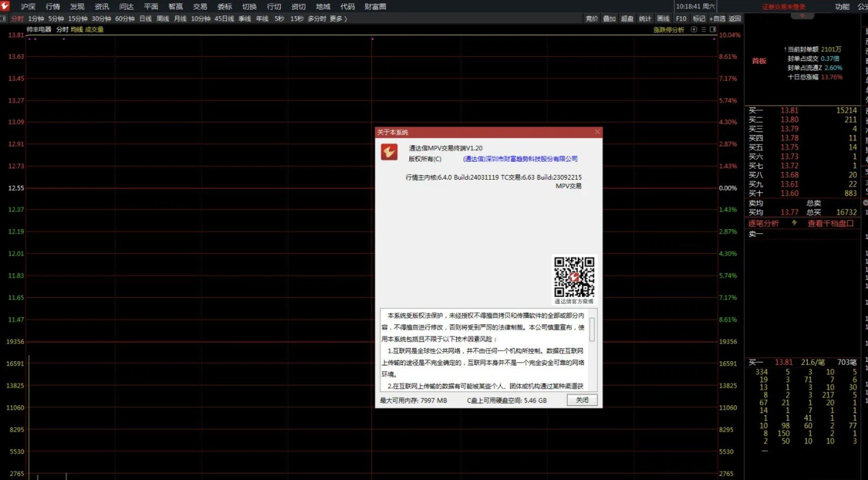This screenshot has width=868, height=480.
Task: Open the 行情 menu
Action: click(53, 7)
